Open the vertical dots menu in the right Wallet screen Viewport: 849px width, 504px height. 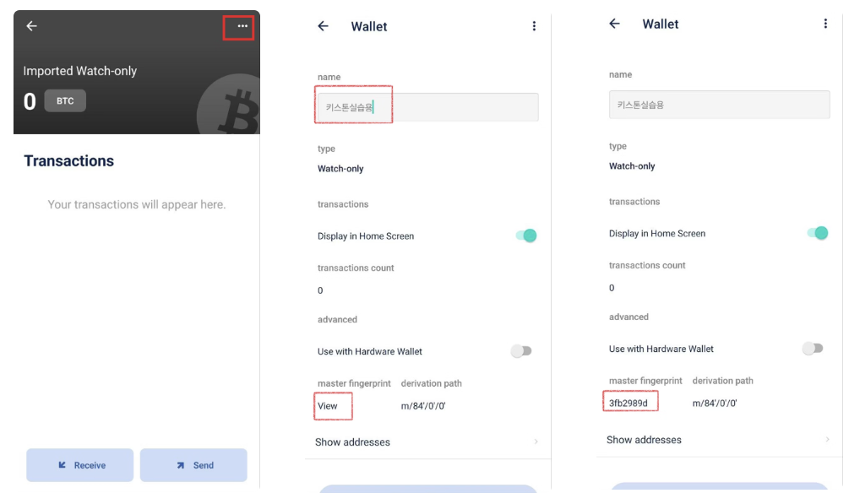pyautogui.click(x=825, y=24)
